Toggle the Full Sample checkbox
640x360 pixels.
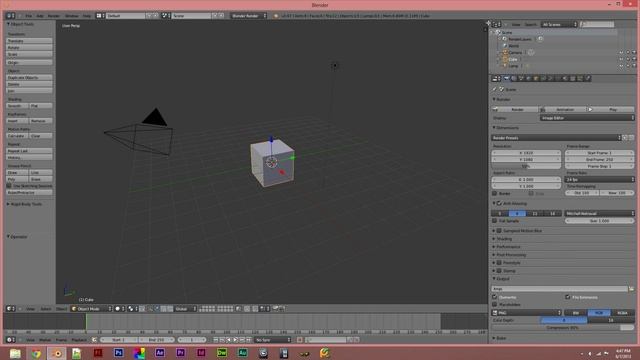tap(495, 221)
